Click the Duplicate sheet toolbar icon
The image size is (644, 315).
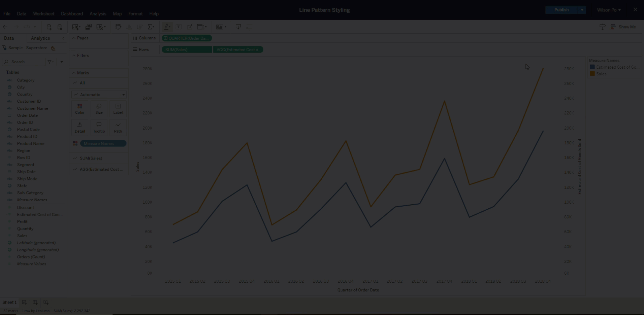click(89, 27)
